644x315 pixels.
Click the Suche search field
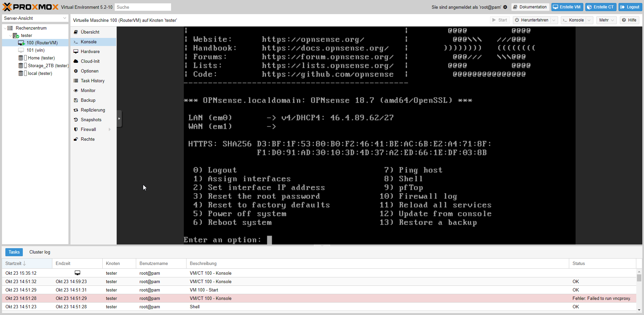pyautogui.click(x=143, y=7)
